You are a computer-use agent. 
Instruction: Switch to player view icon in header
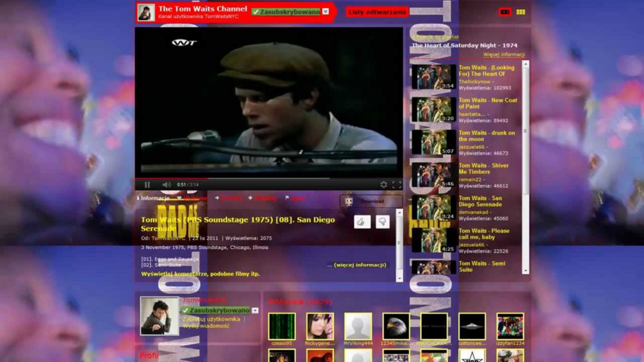[504, 12]
